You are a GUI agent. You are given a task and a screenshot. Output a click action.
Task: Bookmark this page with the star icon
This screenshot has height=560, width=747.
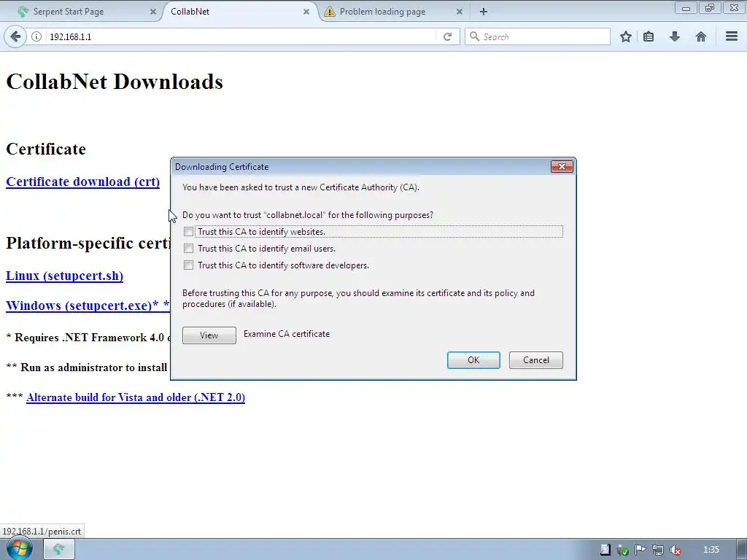(x=625, y=36)
